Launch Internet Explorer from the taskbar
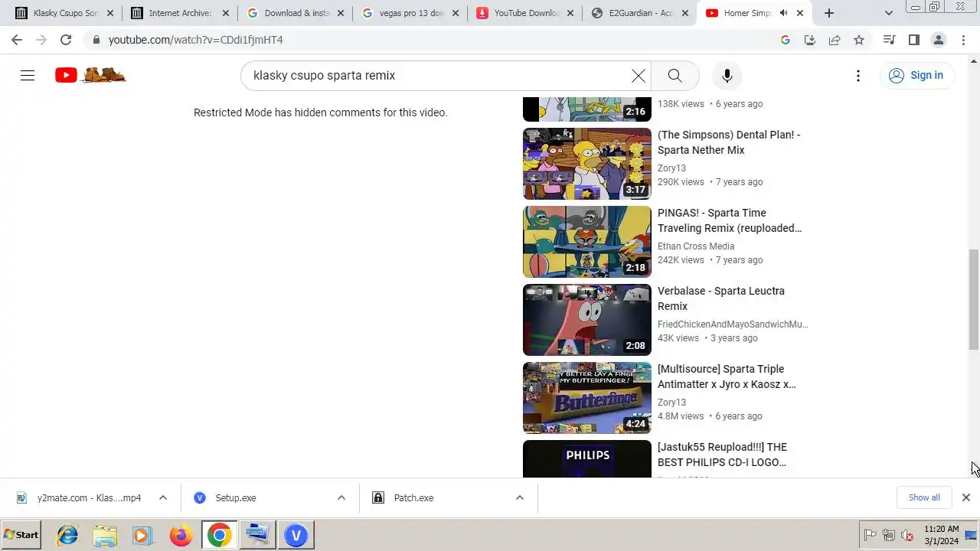Image resolution: width=980 pixels, height=551 pixels. tap(67, 535)
